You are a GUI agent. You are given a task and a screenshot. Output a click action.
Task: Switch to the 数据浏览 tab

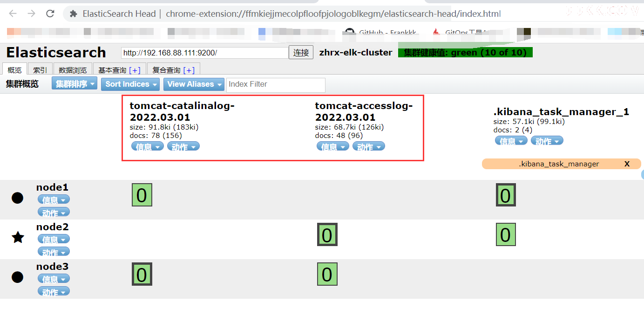tap(73, 70)
